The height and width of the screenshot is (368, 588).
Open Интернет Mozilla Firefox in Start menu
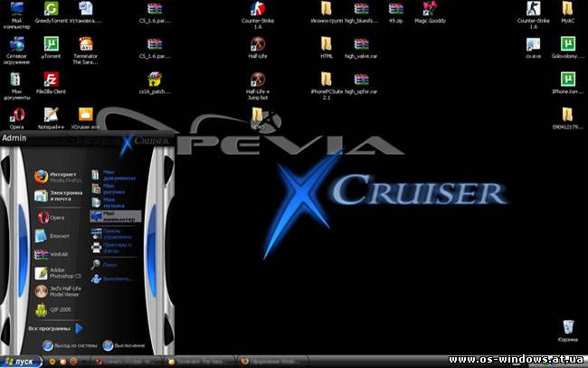[x=58, y=177]
